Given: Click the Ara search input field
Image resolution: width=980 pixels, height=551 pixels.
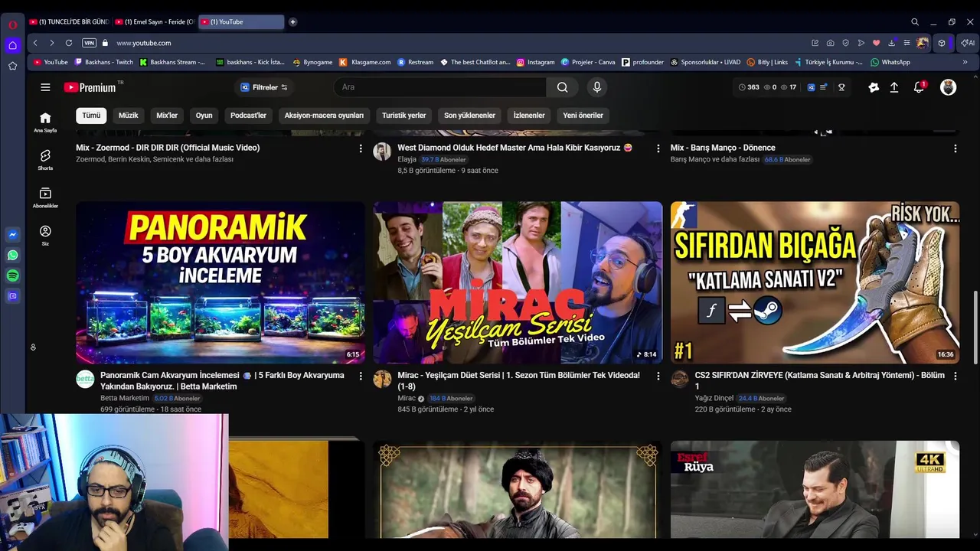Looking at the screenshot, I should (x=440, y=87).
